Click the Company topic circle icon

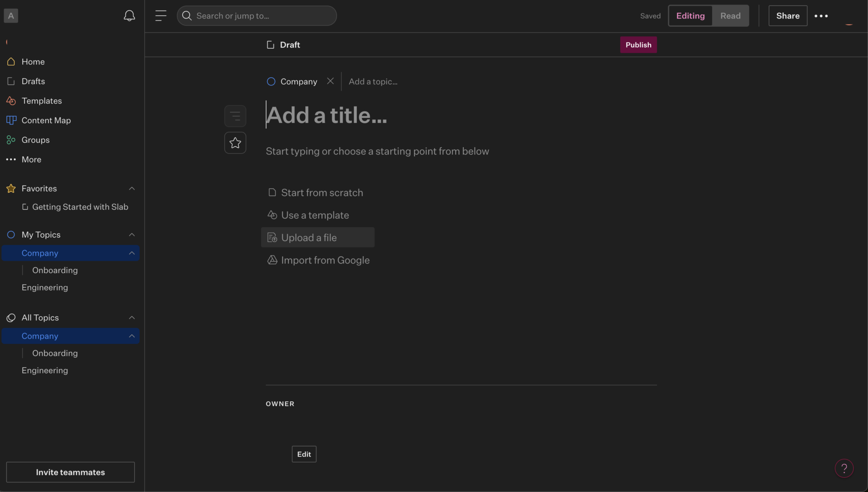[271, 81]
